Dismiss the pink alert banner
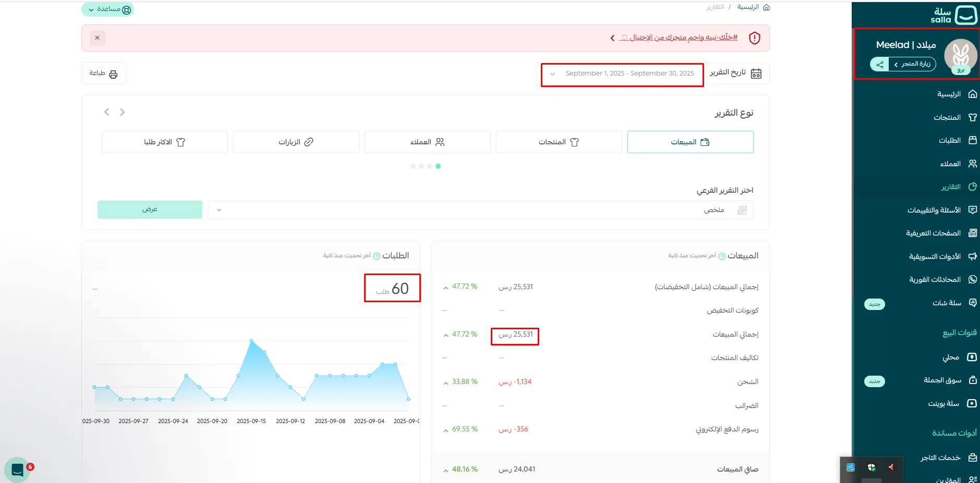This screenshot has width=980, height=483. click(97, 38)
